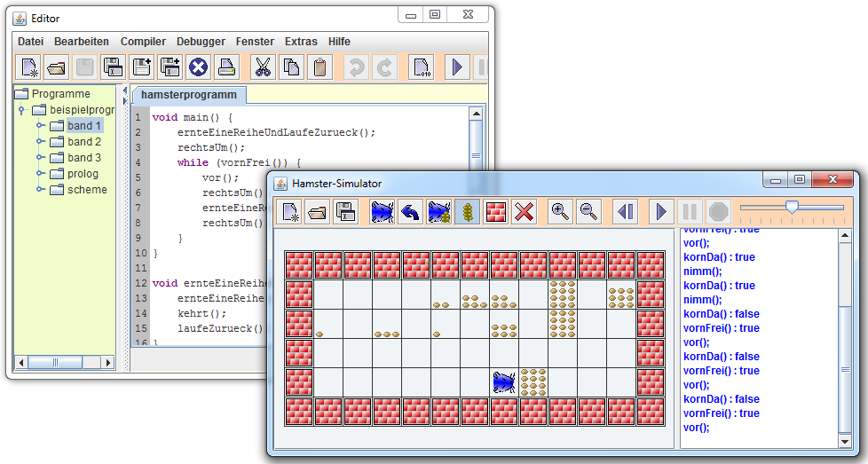Select the scheme folder in tree

[x=87, y=190]
